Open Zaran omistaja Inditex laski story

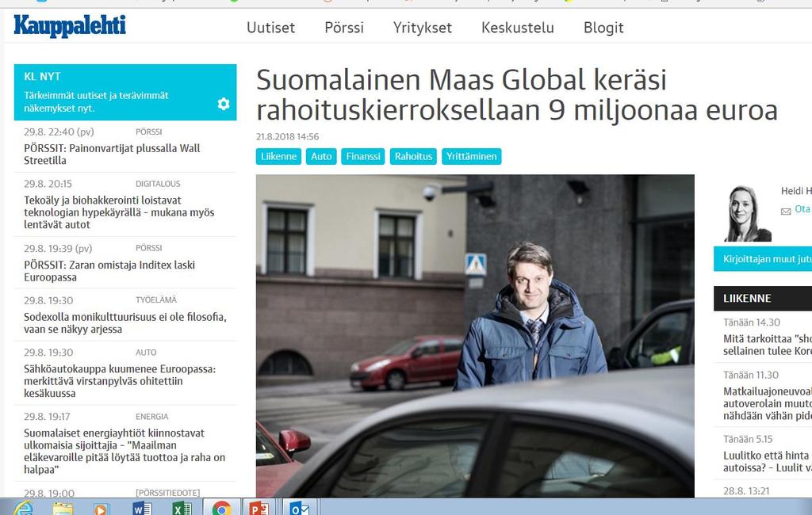pos(109,271)
